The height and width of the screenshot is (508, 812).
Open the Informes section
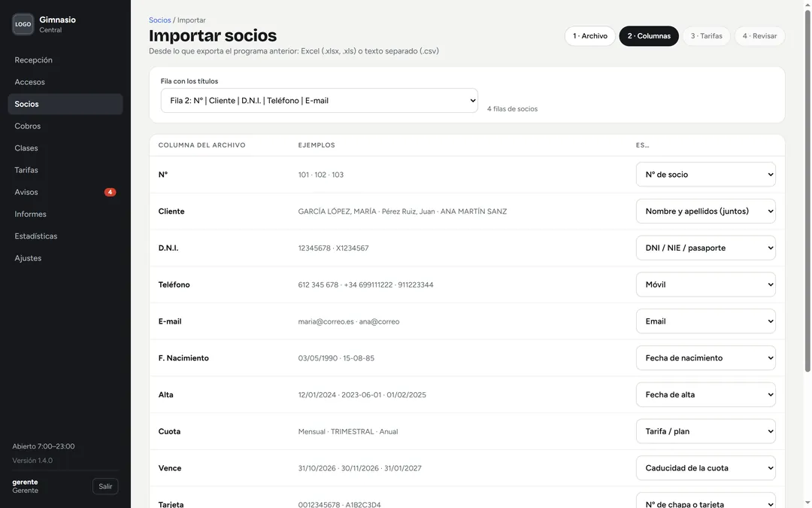pos(65,214)
